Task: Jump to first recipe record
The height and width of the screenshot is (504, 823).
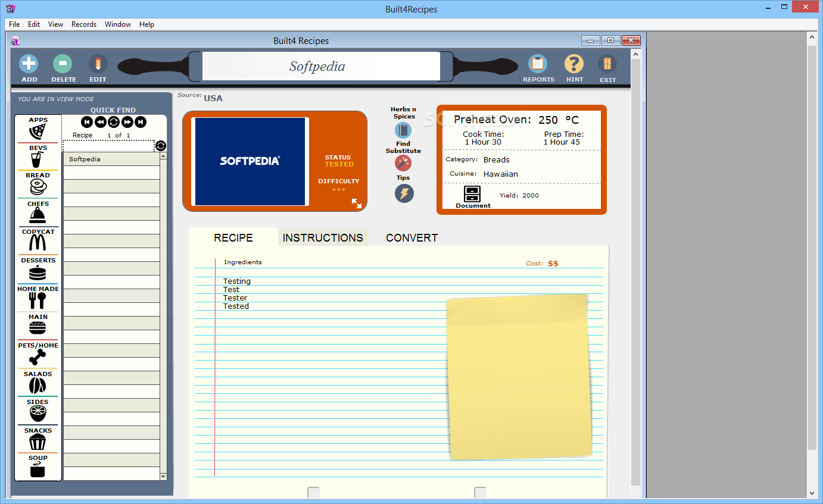Action: coord(87,122)
